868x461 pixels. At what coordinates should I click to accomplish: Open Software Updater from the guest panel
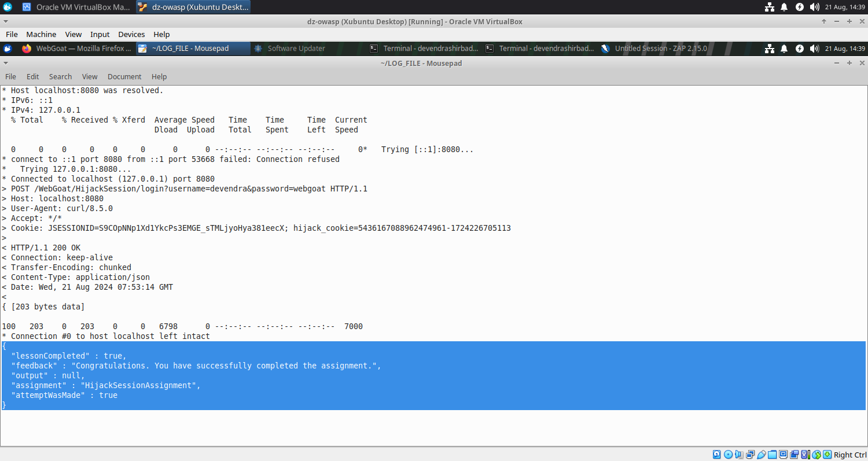point(309,49)
